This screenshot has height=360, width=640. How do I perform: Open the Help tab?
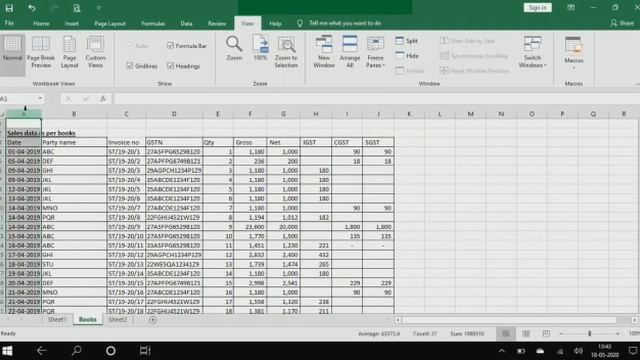click(275, 23)
